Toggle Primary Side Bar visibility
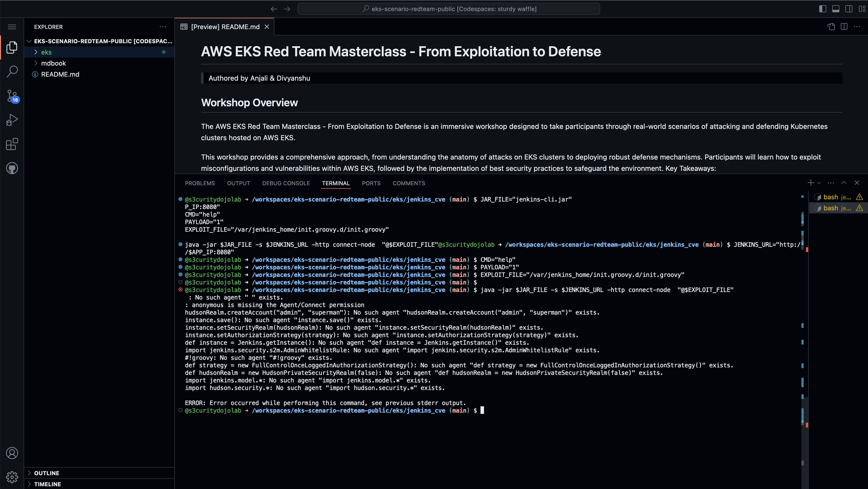The height and width of the screenshot is (489, 868). coord(823,9)
